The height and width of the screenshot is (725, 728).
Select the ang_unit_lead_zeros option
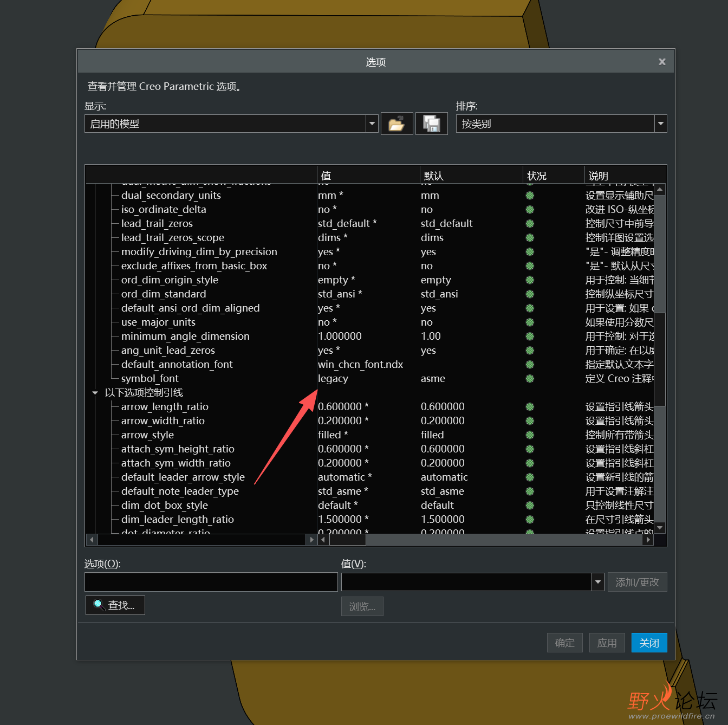(x=168, y=351)
